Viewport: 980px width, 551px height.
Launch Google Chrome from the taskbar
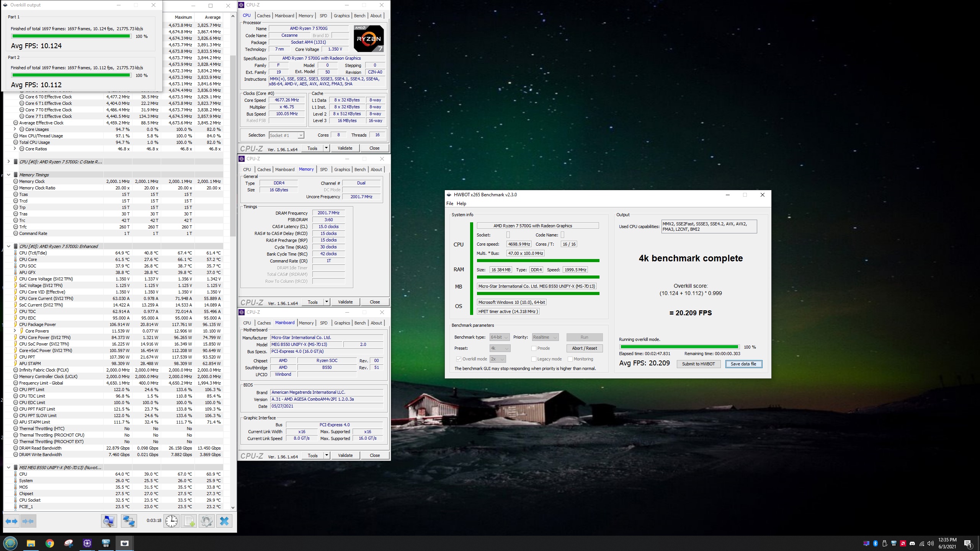click(49, 543)
